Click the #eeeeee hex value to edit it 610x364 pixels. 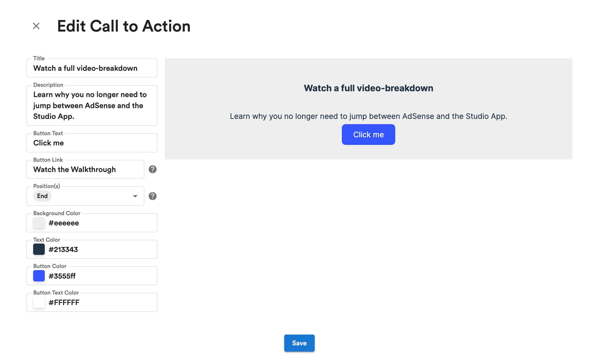coord(63,223)
